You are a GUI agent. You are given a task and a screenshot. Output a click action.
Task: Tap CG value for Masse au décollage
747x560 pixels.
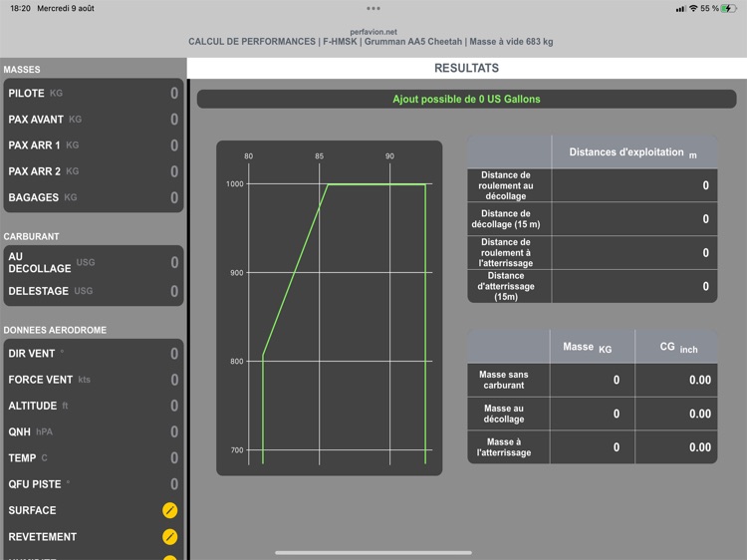pyautogui.click(x=700, y=414)
